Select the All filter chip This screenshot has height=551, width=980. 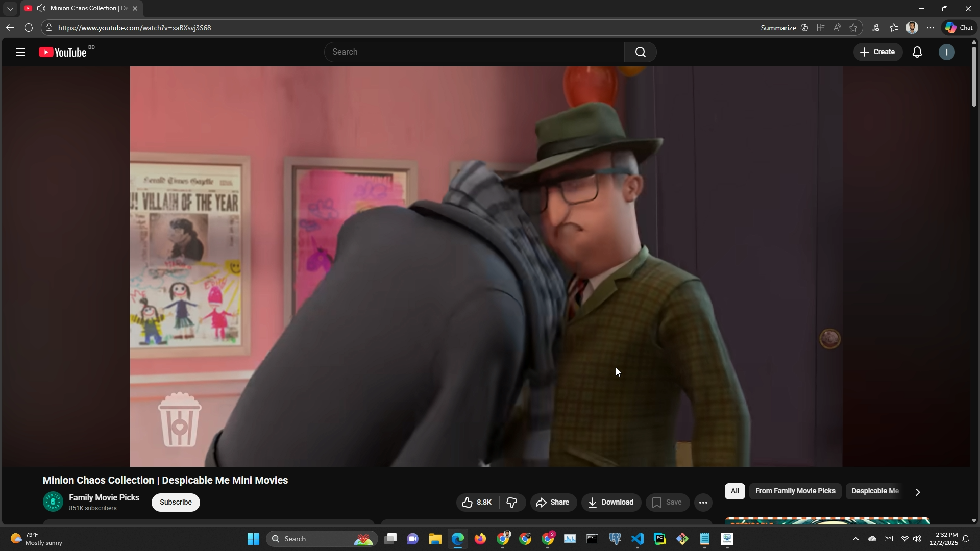tap(734, 491)
